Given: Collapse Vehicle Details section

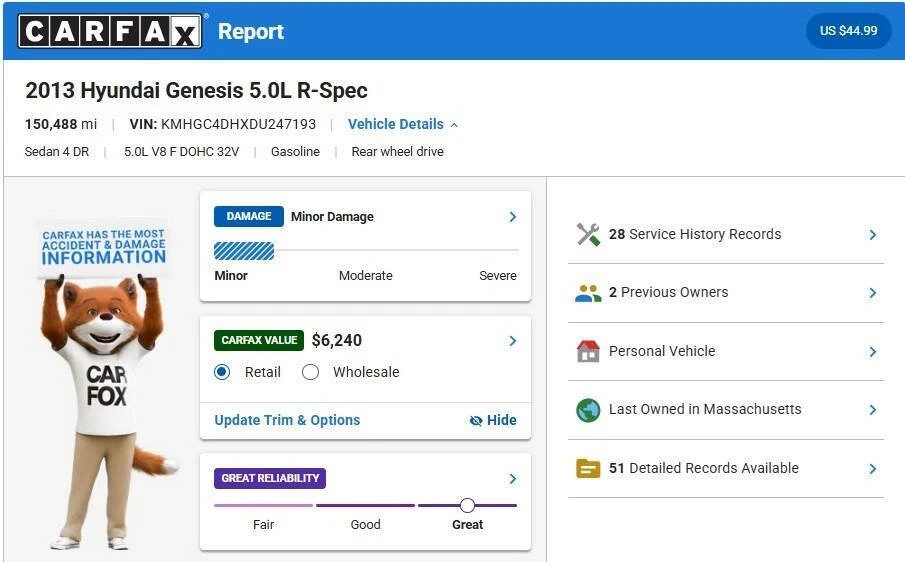Looking at the screenshot, I should point(402,125).
